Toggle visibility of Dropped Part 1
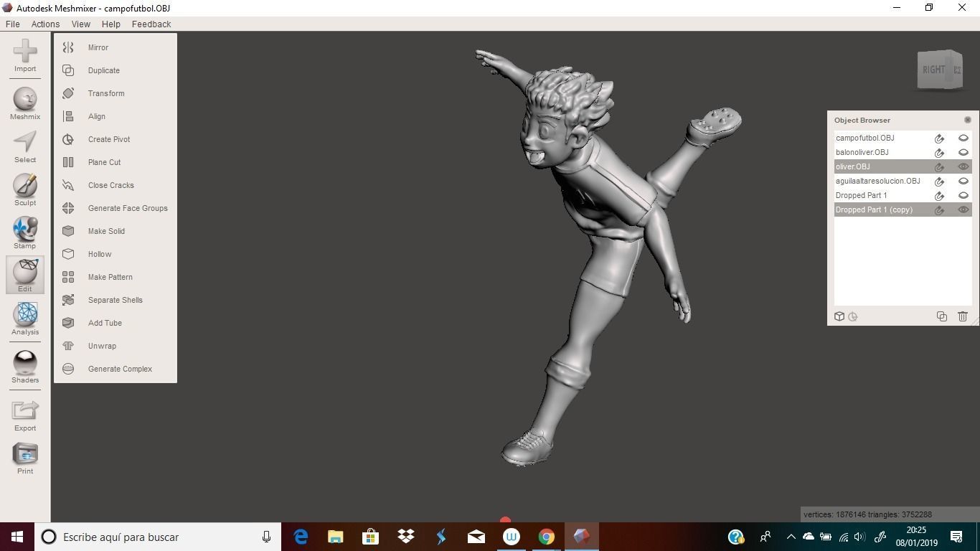This screenshot has height=551, width=980. pos(963,195)
